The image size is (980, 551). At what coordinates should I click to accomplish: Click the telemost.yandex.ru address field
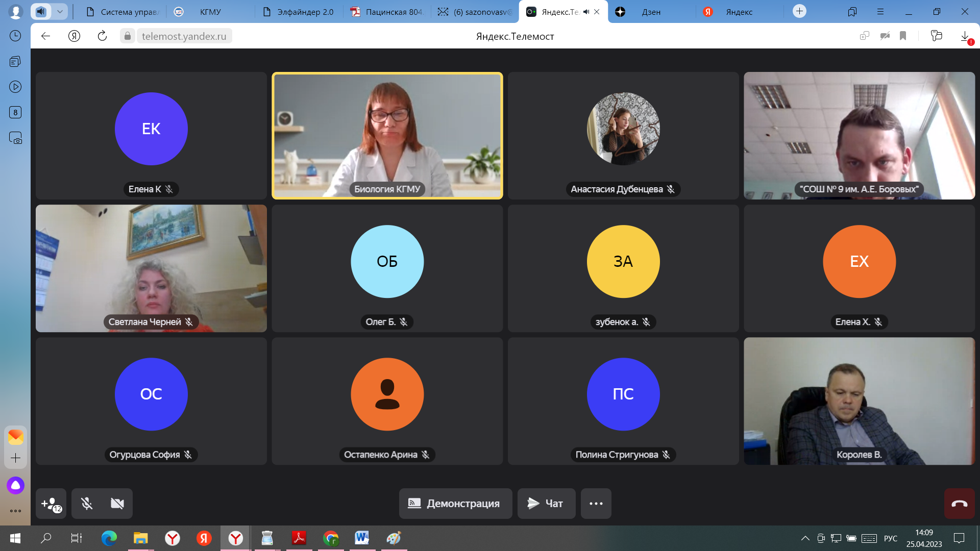click(x=184, y=36)
